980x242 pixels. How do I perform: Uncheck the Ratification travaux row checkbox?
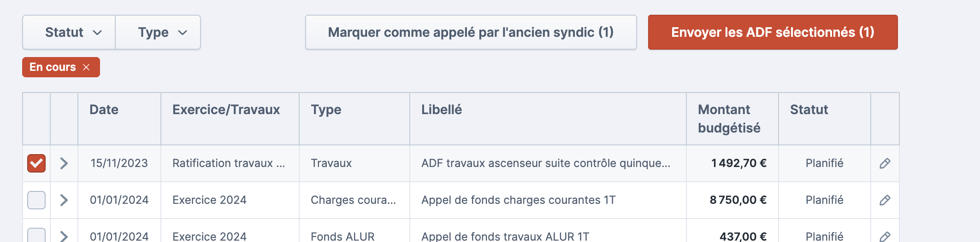click(x=36, y=163)
